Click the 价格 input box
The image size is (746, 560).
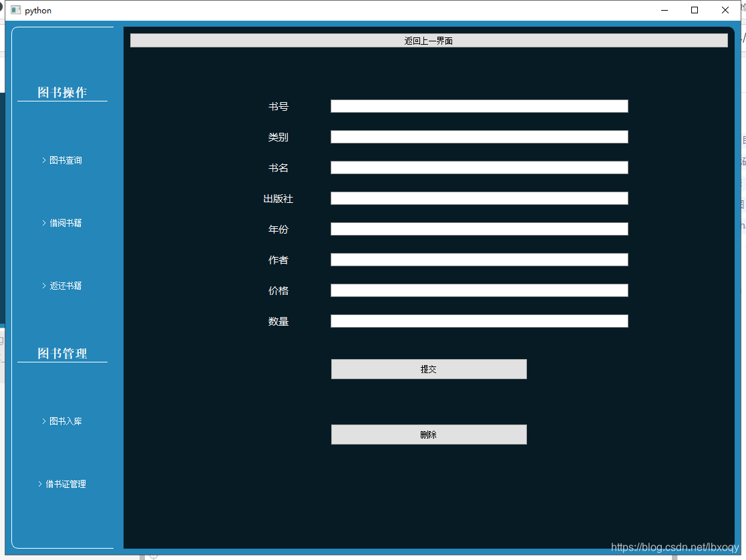tap(479, 290)
